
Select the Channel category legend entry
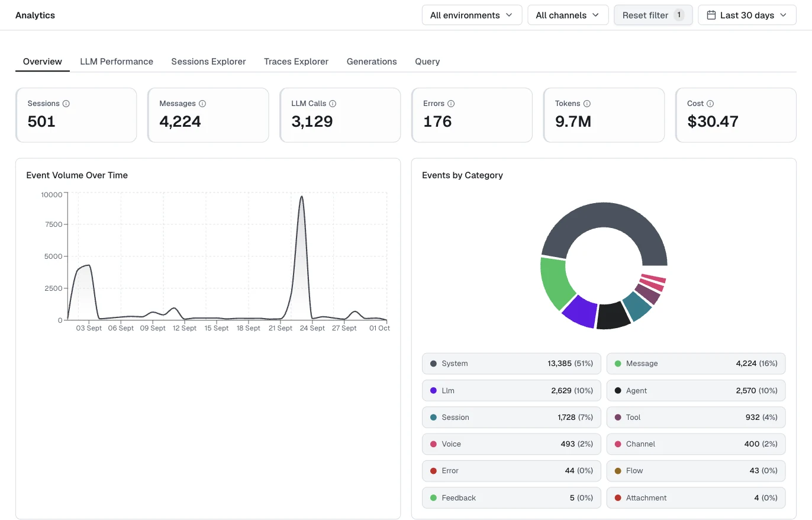[x=696, y=444]
